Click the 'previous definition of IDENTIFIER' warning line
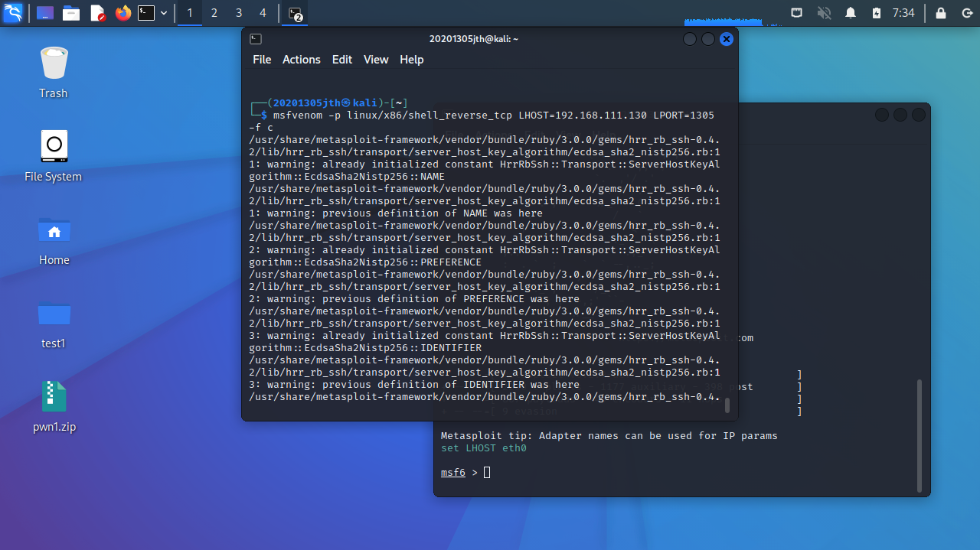The image size is (980, 550). tap(414, 385)
